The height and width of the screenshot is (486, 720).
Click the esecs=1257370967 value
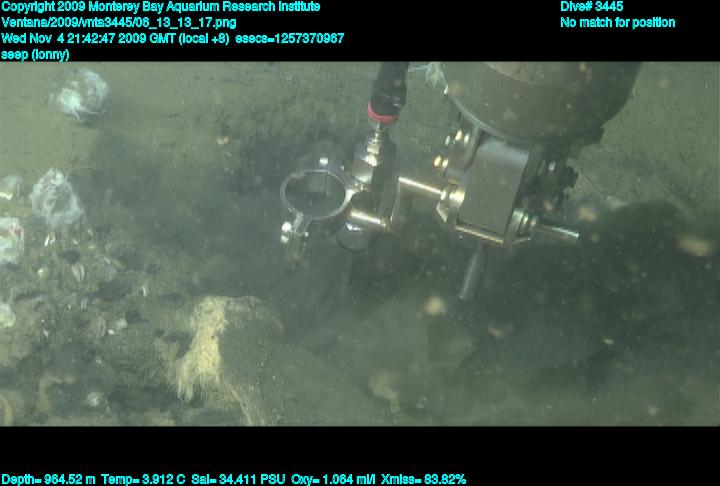[x=289, y=39]
